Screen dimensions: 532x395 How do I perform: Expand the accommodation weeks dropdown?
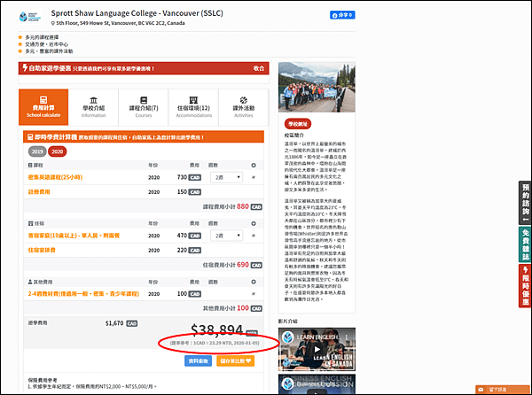(x=226, y=236)
